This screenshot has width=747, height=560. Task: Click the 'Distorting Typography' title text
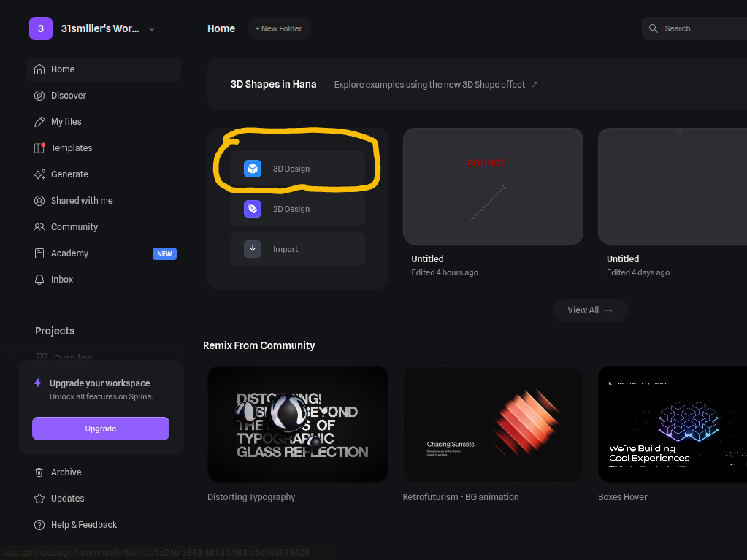tap(251, 497)
